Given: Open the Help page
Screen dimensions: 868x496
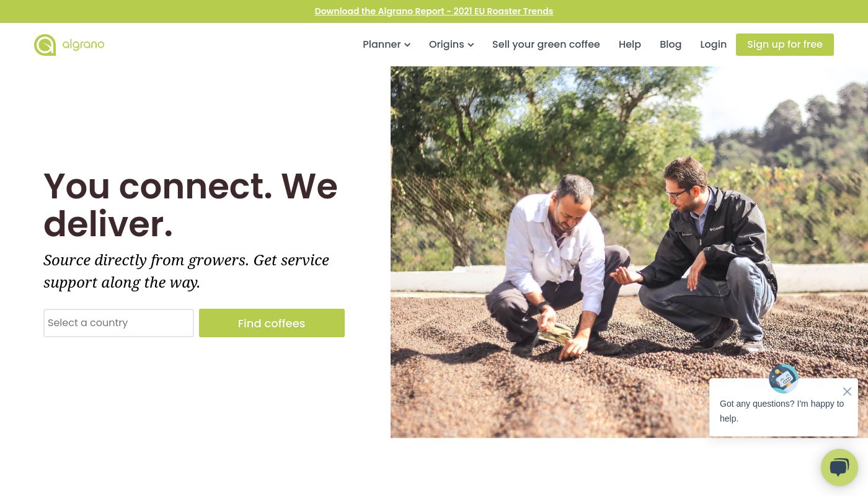Looking at the screenshot, I should [x=629, y=45].
